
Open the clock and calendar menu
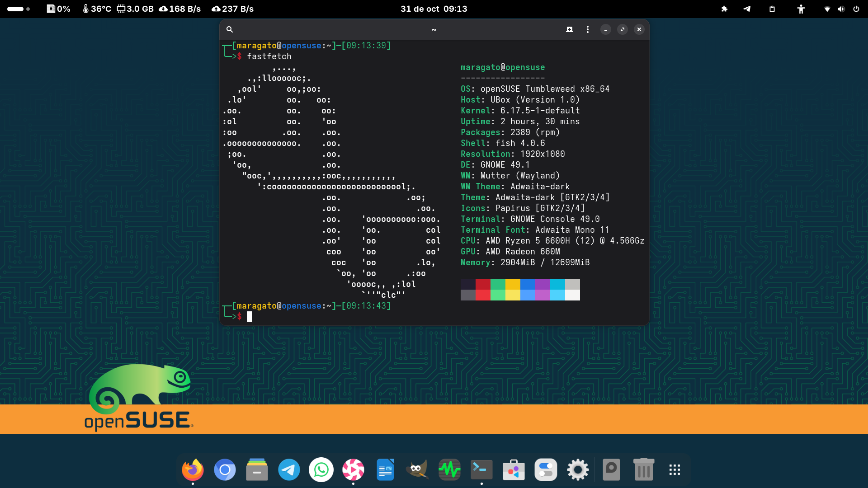coord(434,9)
